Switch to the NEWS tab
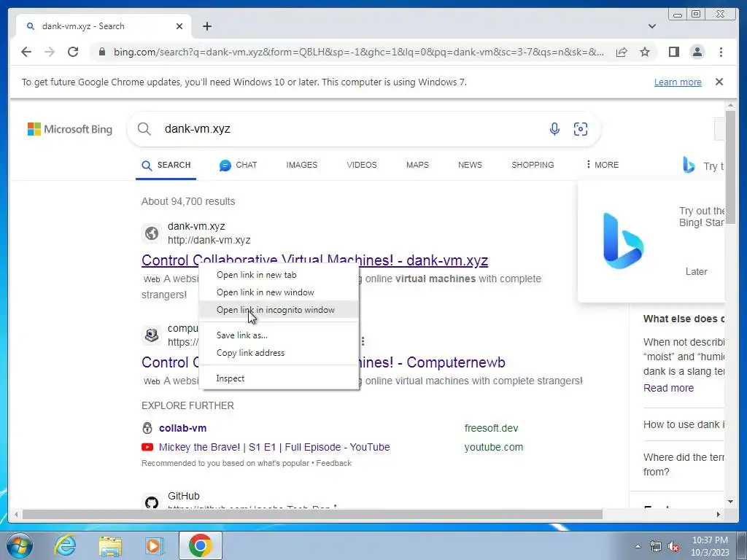 (x=470, y=166)
